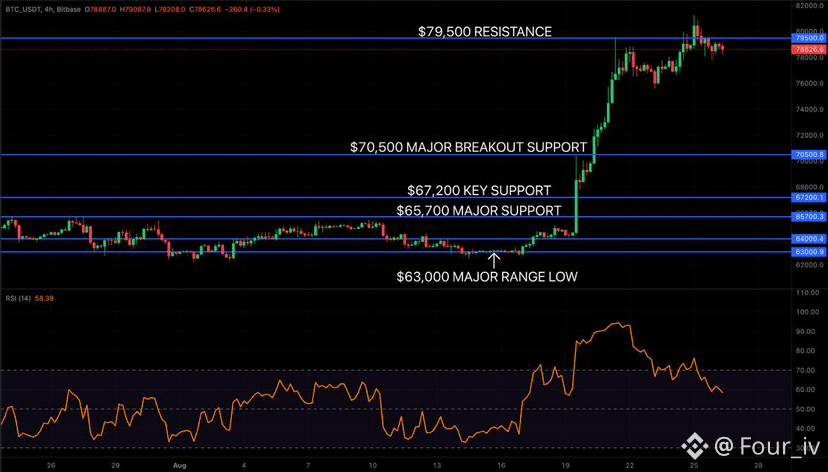Click the 76000.0 price axis tick
This screenshot has height=472, width=828.
(810, 83)
